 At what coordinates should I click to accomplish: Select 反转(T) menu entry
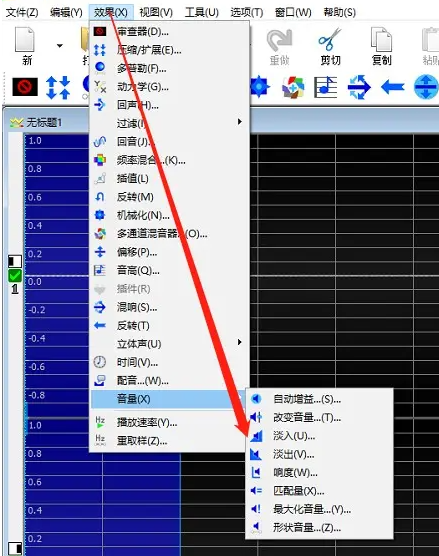click(170, 326)
